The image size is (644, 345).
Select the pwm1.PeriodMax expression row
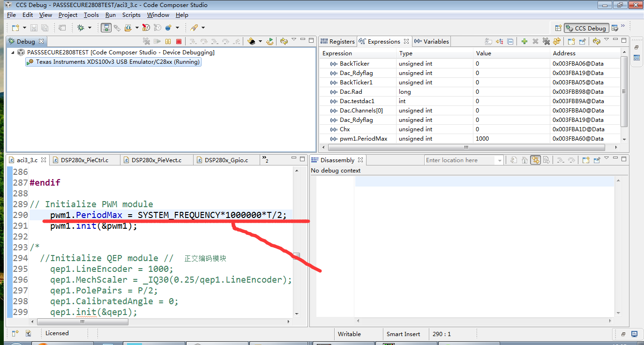[470, 139]
